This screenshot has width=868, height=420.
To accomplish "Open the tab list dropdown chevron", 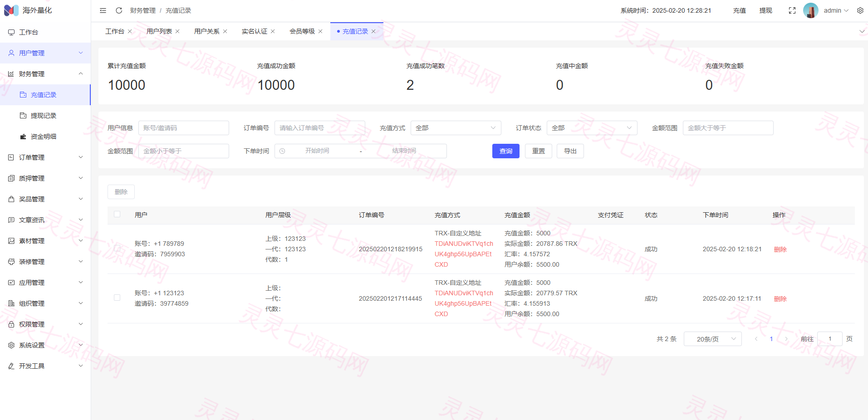I will pyautogui.click(x=862, y=31).
